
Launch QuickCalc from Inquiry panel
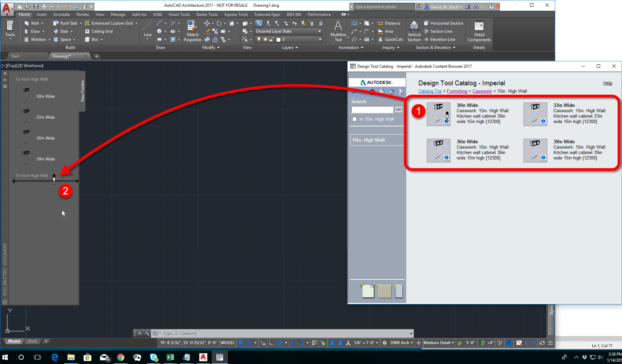point(390,39)
